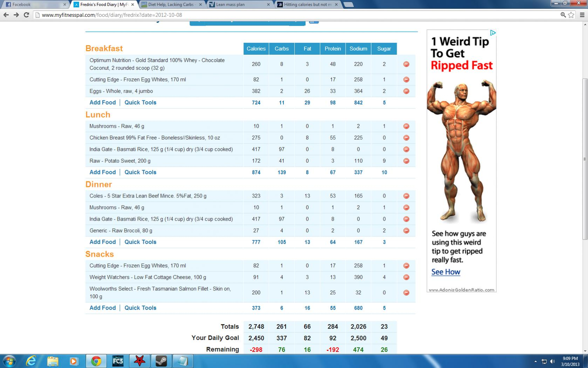
Task: Remove the Eggs Whole raw entry
Action: (x=406, y=91)
